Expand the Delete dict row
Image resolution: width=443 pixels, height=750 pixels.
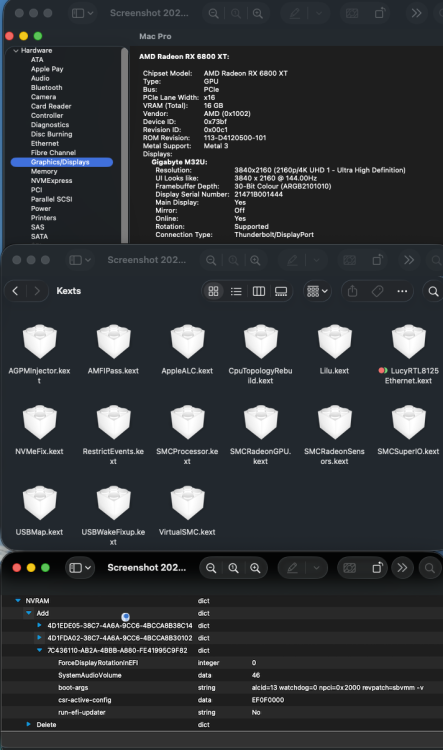coord(29,725)
